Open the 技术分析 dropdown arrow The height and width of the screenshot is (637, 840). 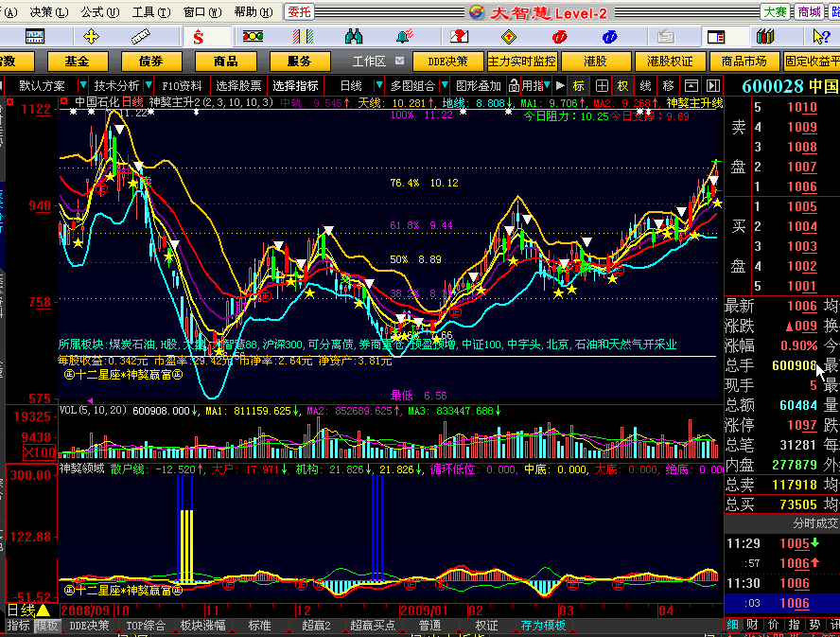(149, 85)
